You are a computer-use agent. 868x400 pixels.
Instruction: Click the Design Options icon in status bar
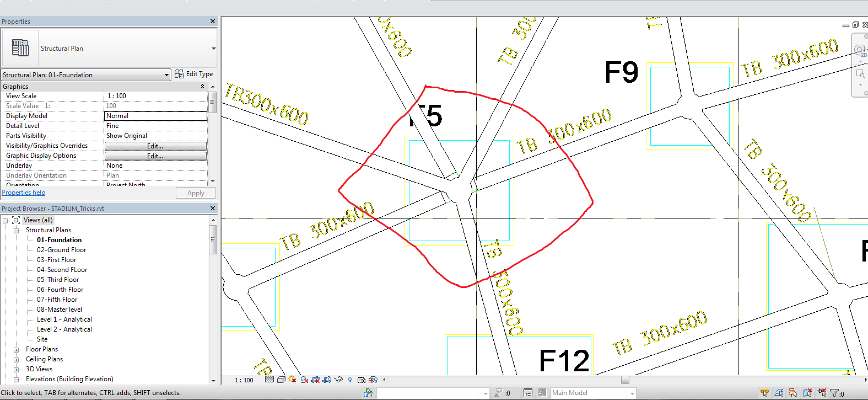coord(528,393)
